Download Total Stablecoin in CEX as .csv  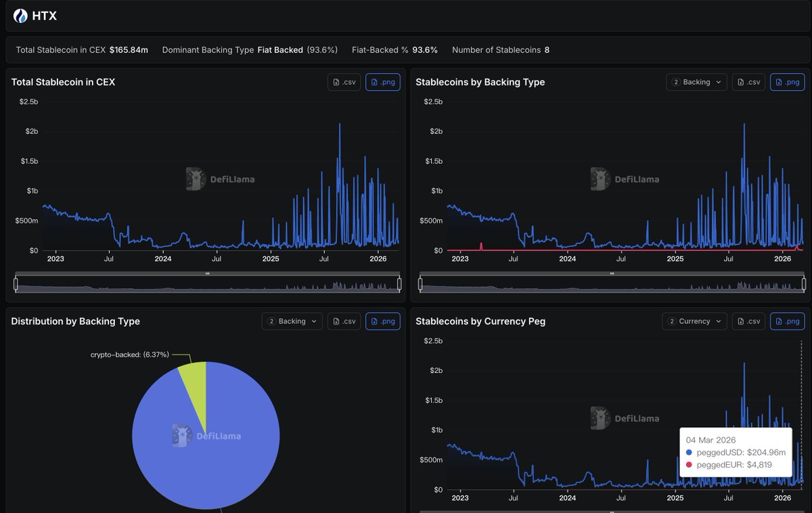(344, 82)
